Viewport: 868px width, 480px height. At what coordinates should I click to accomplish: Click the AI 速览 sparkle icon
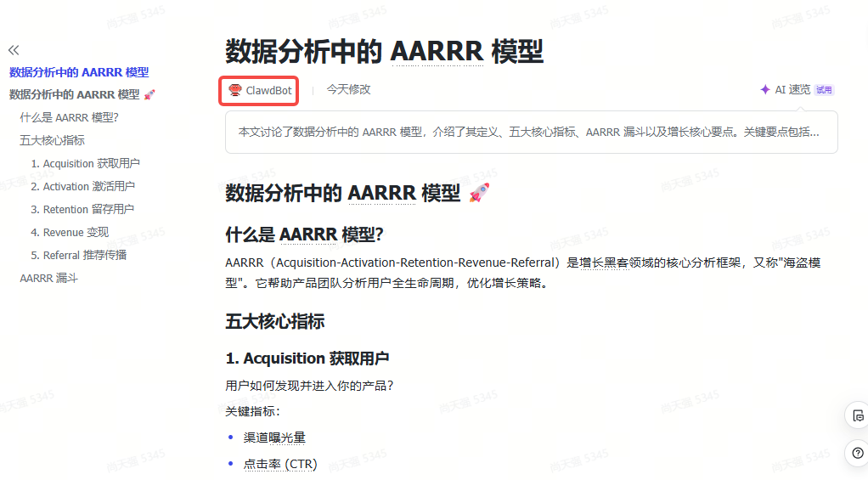[765, 90]
